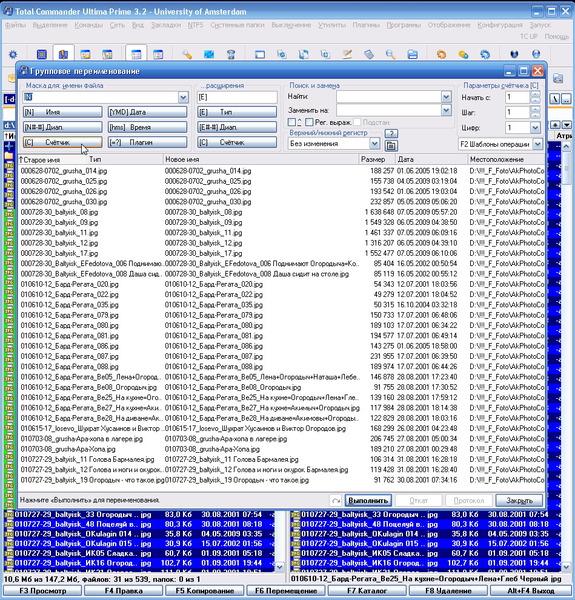Image resolution: width=575 pixels, height=600 pixels.
Task: Click the [N#-#] Диап. button
Action: pos(63,127)
